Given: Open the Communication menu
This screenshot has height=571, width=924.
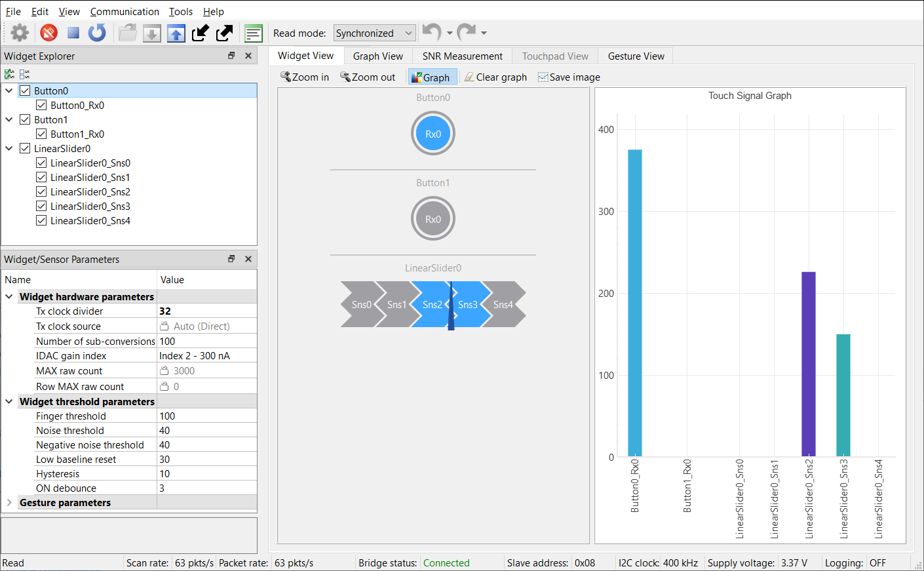Looking at the screenshot, I should point(125,11).
